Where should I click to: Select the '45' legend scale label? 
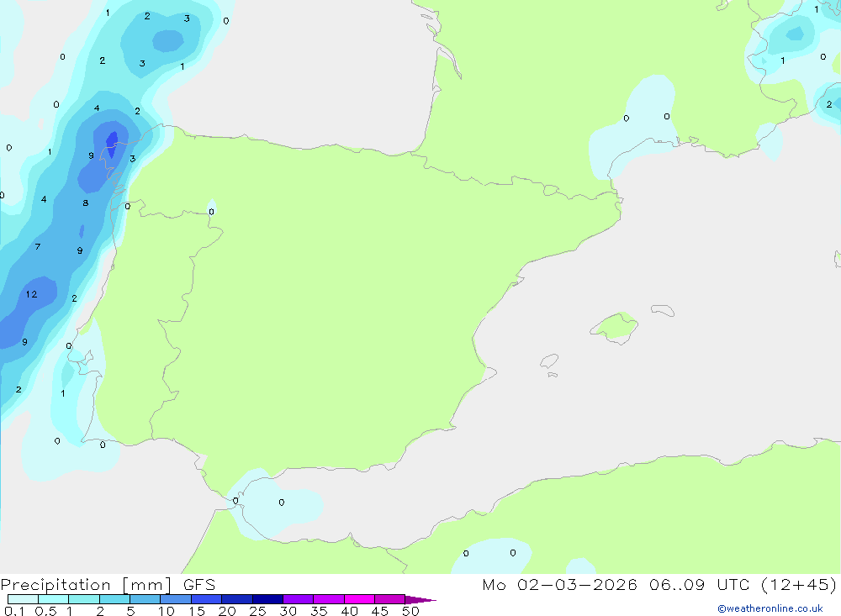click(x=380, y=611)
